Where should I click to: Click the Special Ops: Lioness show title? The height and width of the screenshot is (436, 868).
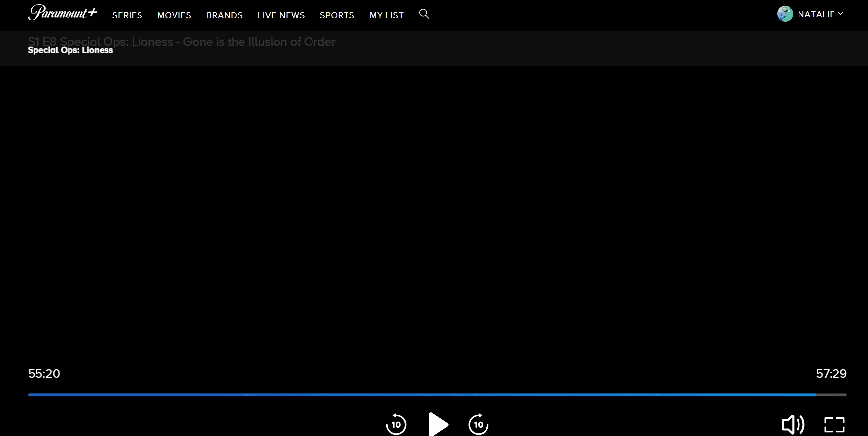[x=70, y=50]
